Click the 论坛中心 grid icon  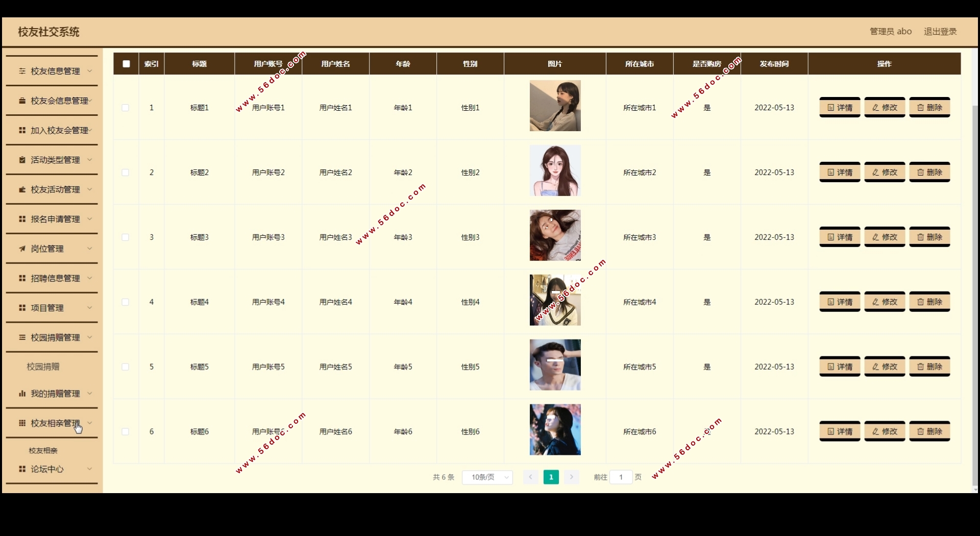22,469
